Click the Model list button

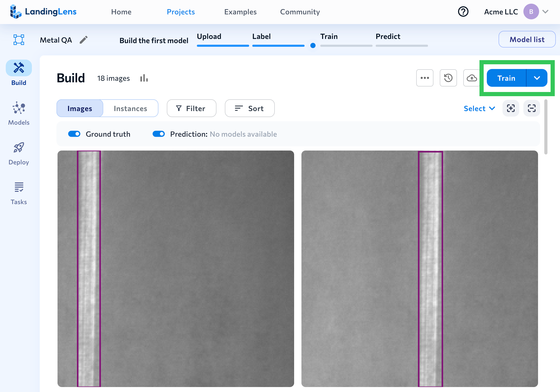pyautogui.click(x=527, y=39)
